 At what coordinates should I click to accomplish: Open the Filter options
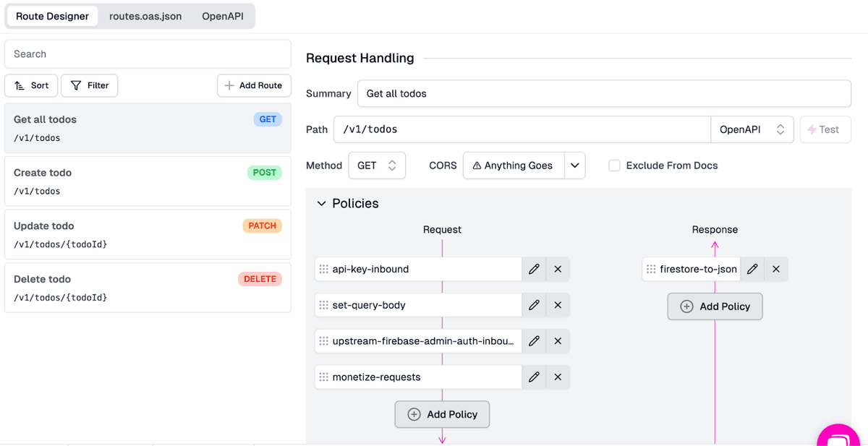tap(90, 85)
